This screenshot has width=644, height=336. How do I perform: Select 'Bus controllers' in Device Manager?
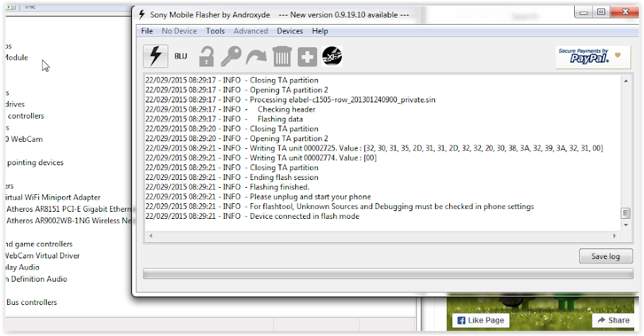pos(32,302)
